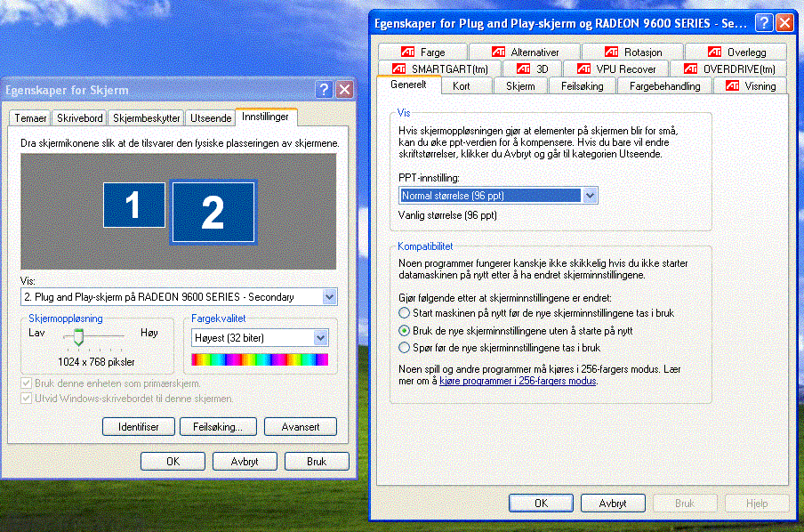This screenshot has height=532, width=804.
Task: Click OK in Egenskaper for Skjerm
Action: 173,461
